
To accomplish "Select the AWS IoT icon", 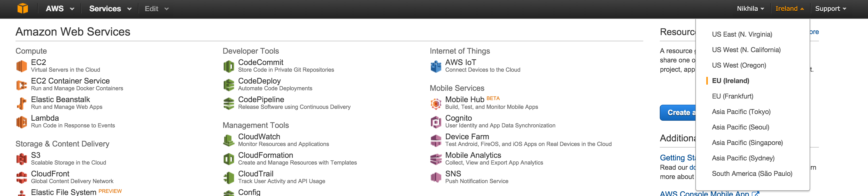I will (x=436, y=66).
